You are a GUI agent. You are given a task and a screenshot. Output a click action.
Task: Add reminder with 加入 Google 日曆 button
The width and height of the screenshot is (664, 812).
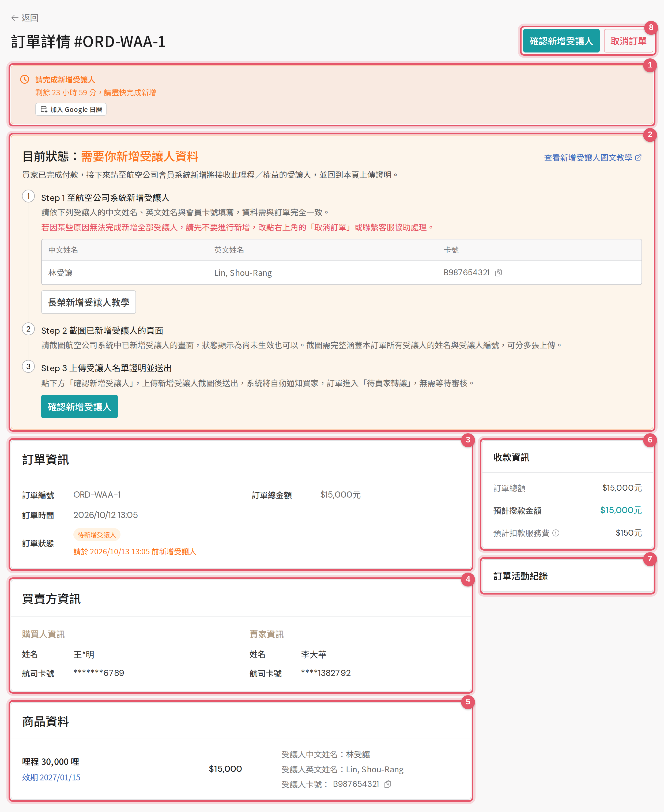pyautogui.click(x=71, y=109)
